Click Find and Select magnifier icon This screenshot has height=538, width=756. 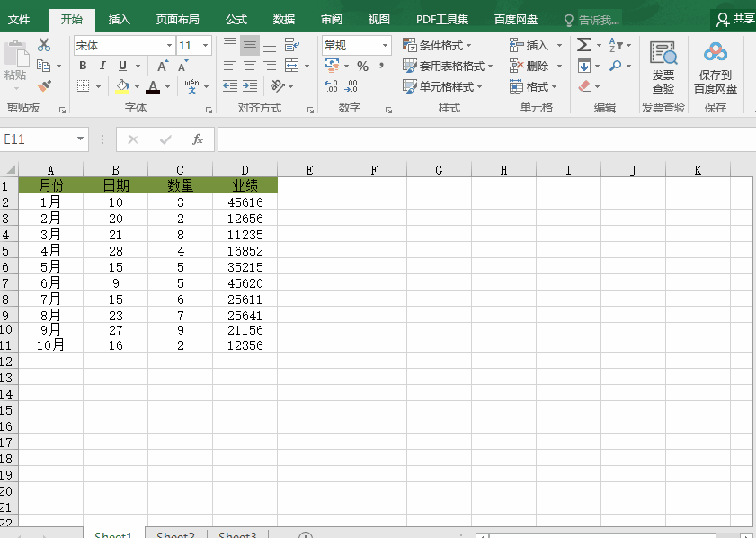click(615, 66)
